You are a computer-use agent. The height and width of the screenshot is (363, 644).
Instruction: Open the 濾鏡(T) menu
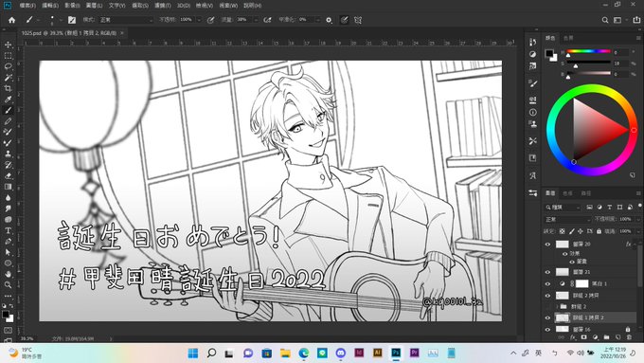point(162,6)
